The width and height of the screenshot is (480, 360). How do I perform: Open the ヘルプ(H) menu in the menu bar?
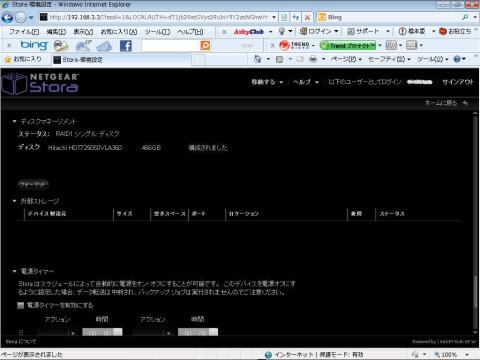click(190, 32)
